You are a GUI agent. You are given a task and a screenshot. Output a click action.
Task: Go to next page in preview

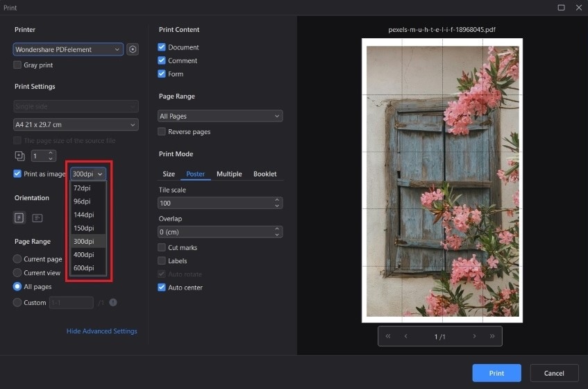474,336
